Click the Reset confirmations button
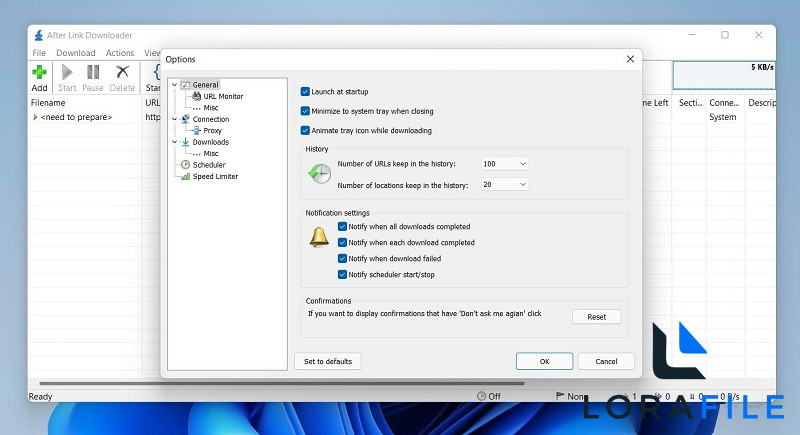Screen dimensions: 800x435 (596, 317)
